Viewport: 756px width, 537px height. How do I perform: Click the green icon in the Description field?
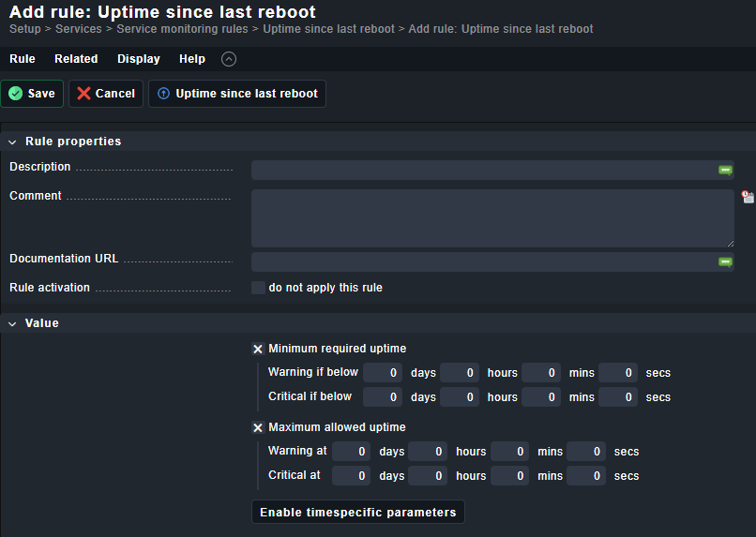click(x=725, y=170)
